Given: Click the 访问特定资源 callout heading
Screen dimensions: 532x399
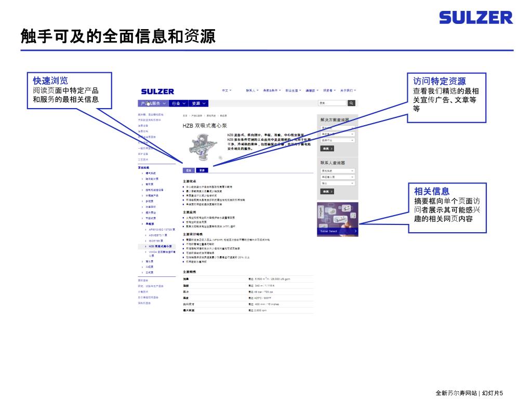Looking at the screenshot, I should [x=440, y=82].
